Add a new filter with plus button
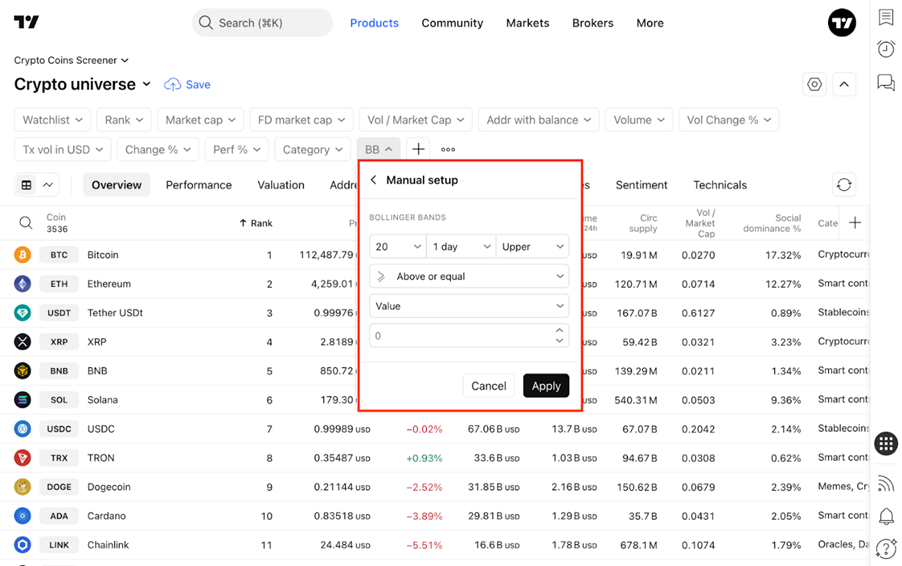 pos(419,150)
